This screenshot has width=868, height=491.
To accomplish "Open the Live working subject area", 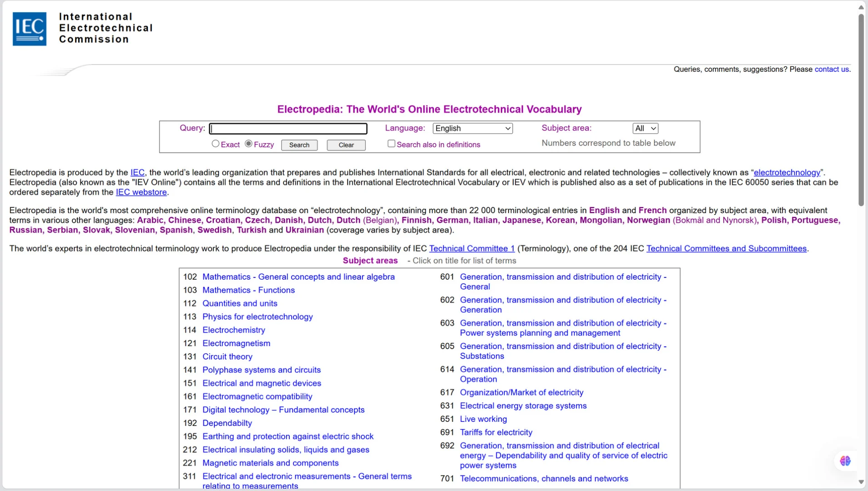I will coord(483,419).
